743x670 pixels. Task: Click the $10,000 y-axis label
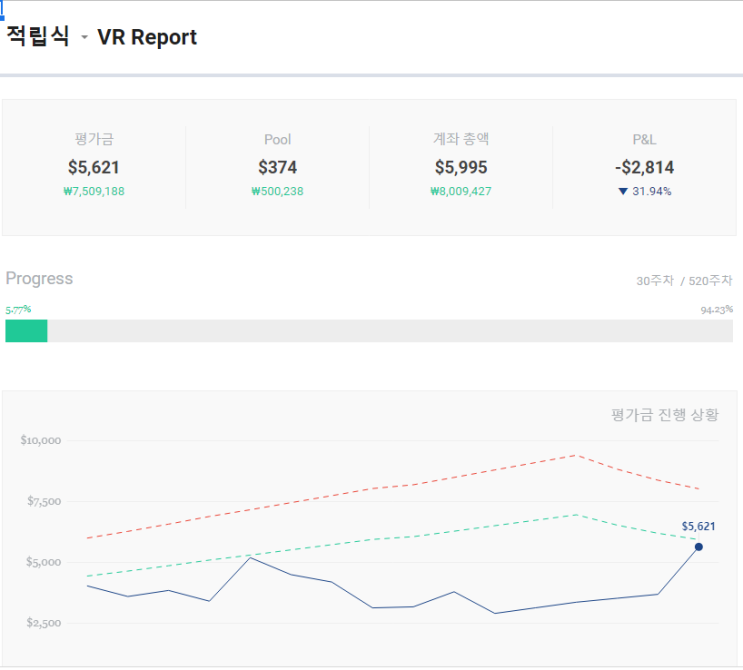(x=41, y=440)
